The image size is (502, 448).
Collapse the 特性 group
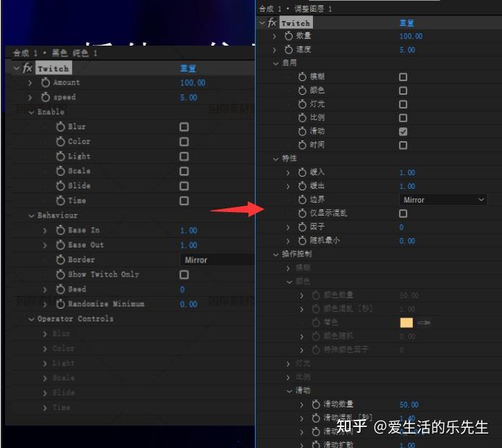click(x=276, y=159)
